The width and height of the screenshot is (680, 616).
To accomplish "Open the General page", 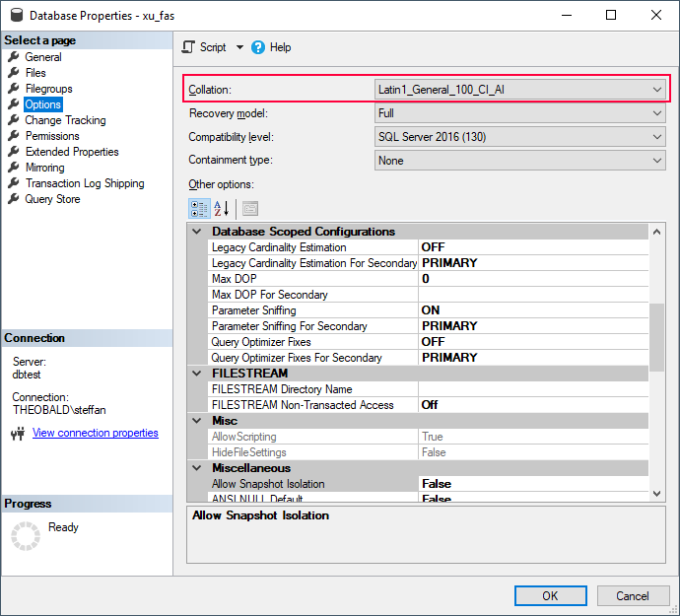I will 43,57.
